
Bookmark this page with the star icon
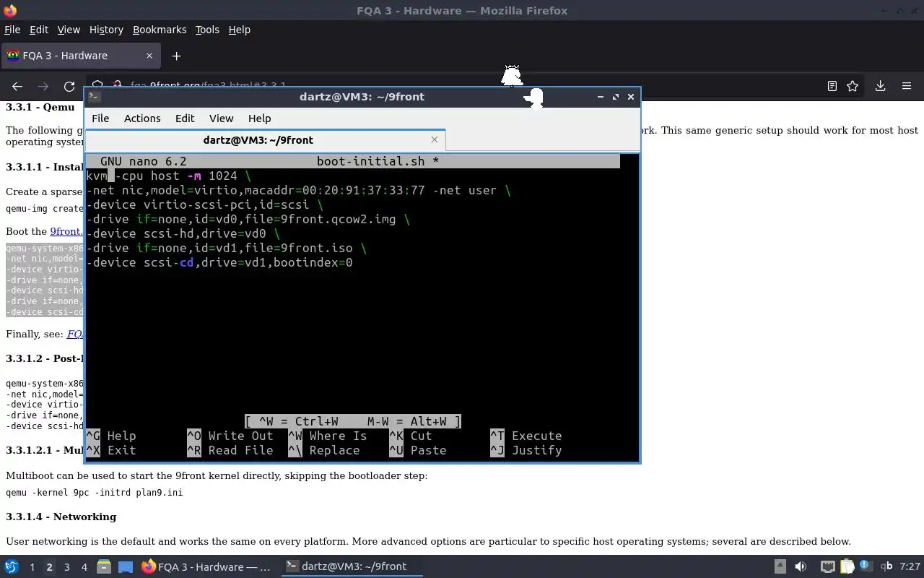tap(853, 86)
